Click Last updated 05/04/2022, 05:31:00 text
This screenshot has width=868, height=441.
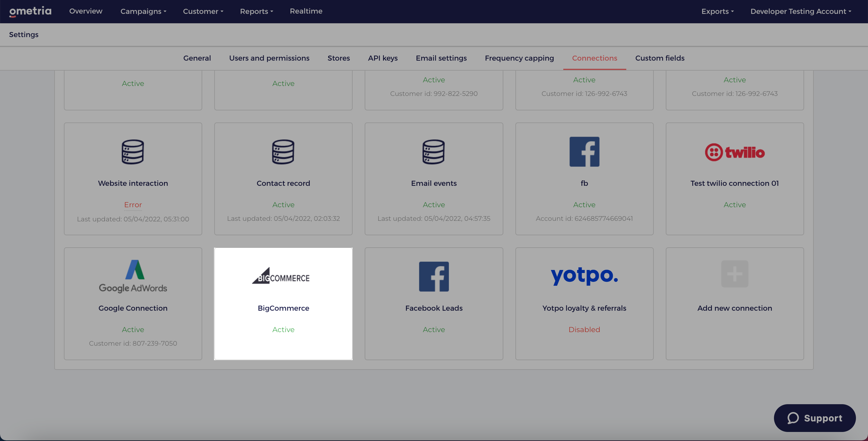(x=133, y=219)
